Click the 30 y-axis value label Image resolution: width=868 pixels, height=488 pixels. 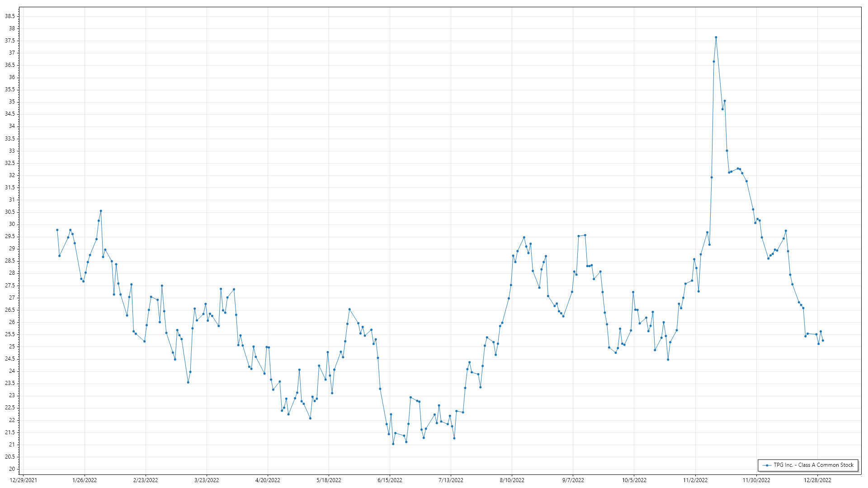(x=12, y=224)
